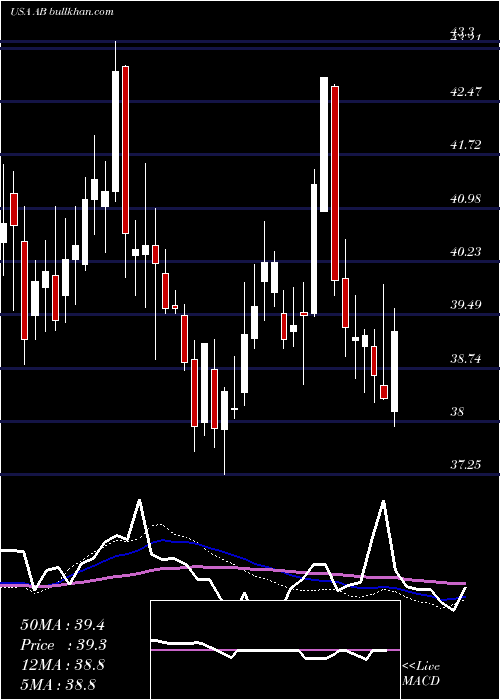Select the 40.98 price level label
500x700 pixels.
pos(466,198)
